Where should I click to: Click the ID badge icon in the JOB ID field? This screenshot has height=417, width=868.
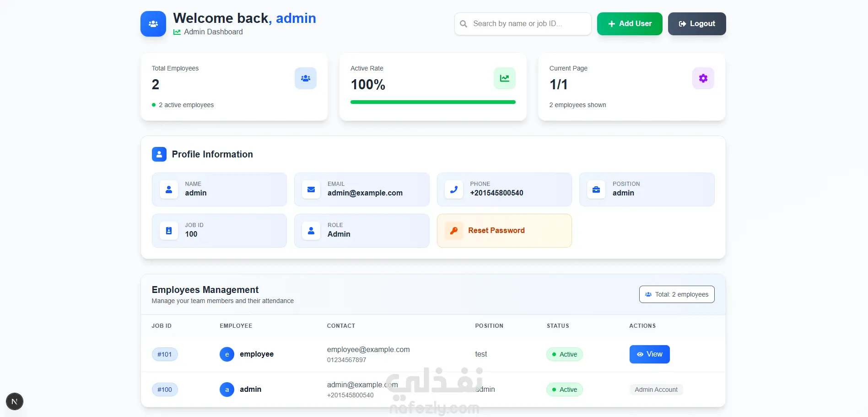pos(169,231)
